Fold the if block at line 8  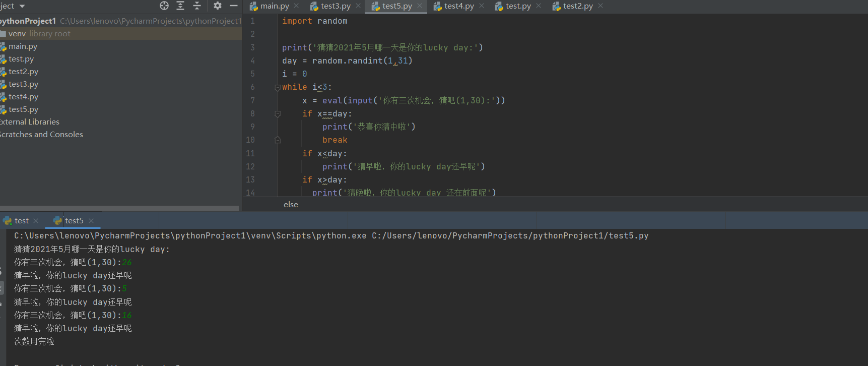click(278, 114)
